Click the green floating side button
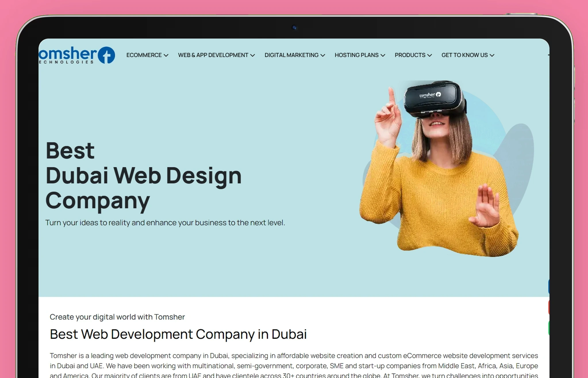588x378 pixels. click(549, 328)
